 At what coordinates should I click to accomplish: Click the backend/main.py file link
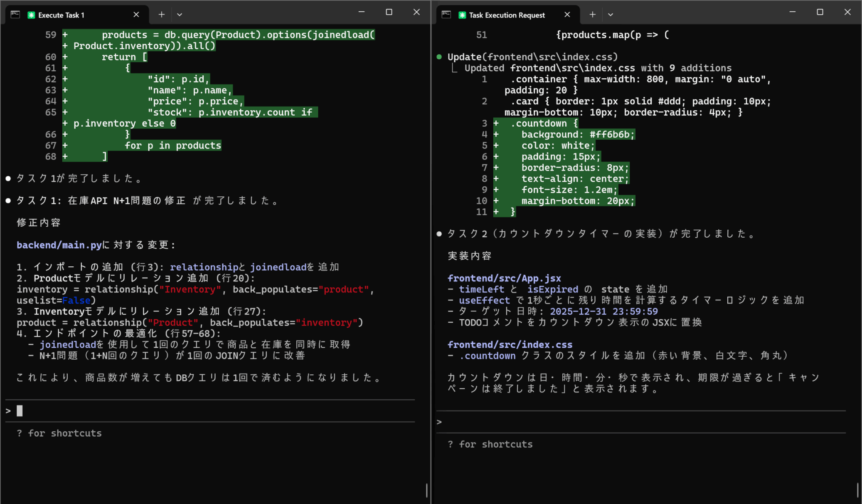point(59,245)
